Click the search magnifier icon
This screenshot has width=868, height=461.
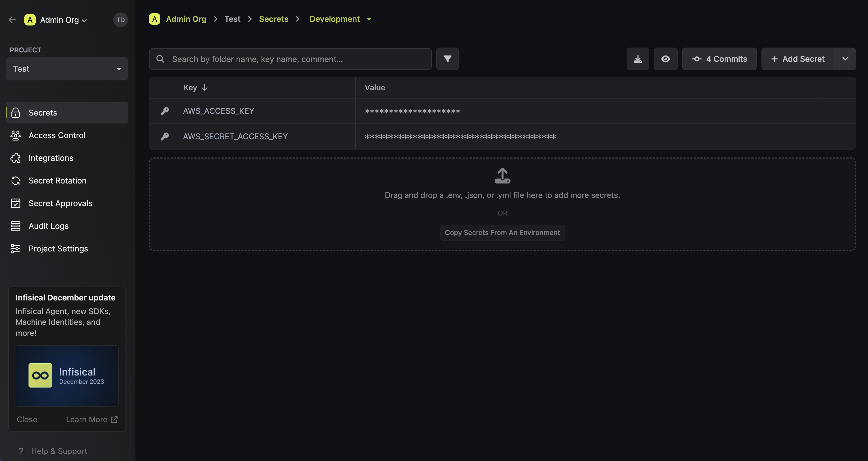tap(160, 59)
